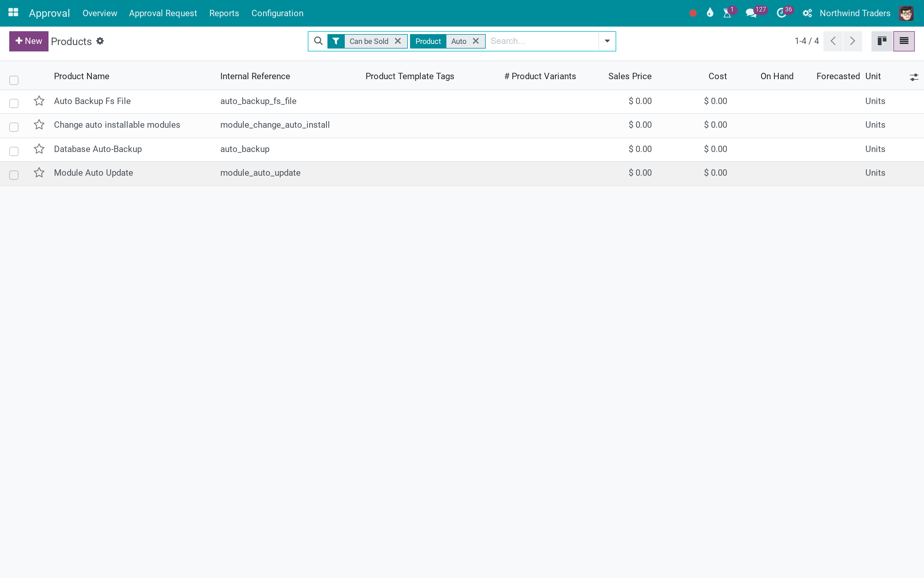Go to next page of records
Screen dimensions: 924x578
[853, 41]
